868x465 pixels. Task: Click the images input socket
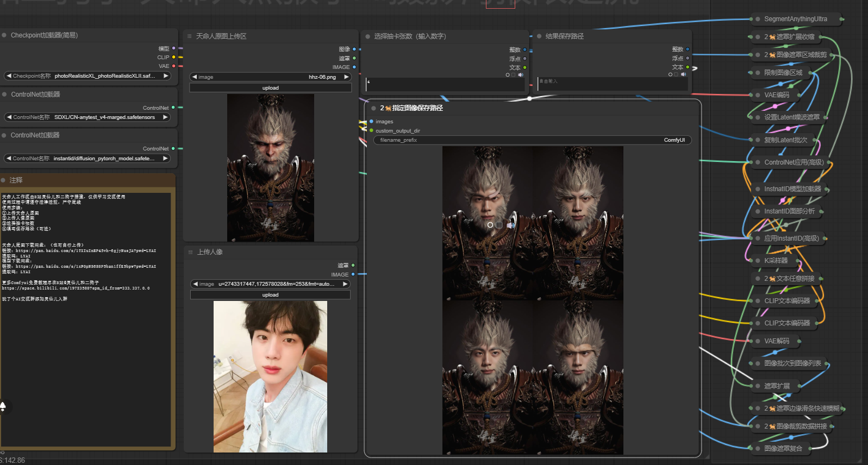(x=371, y=122)
